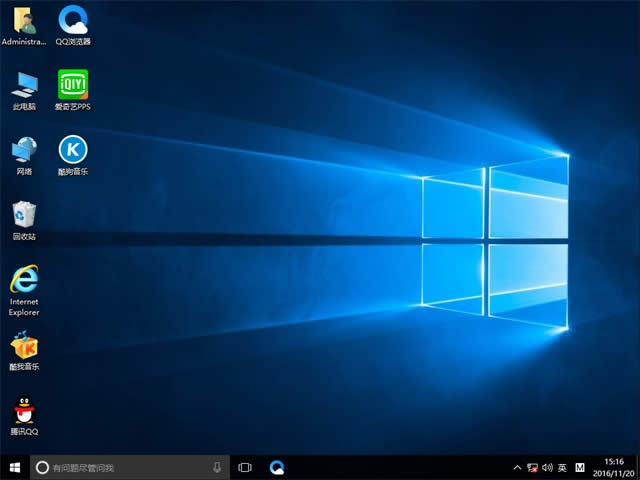Activate the Cortana microphone icon
640x480 pixels.
pyautogui.click(x=217, y=467)
